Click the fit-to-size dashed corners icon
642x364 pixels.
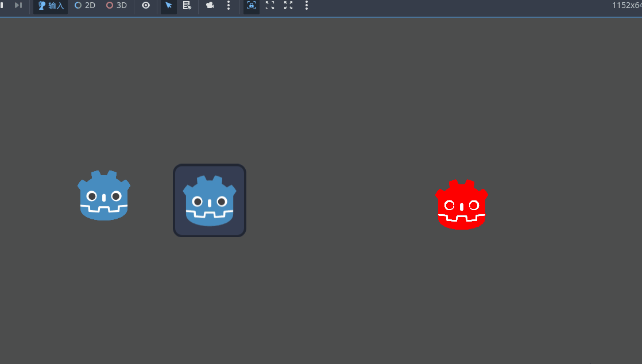pyautogui.click(x=270, y=5)
